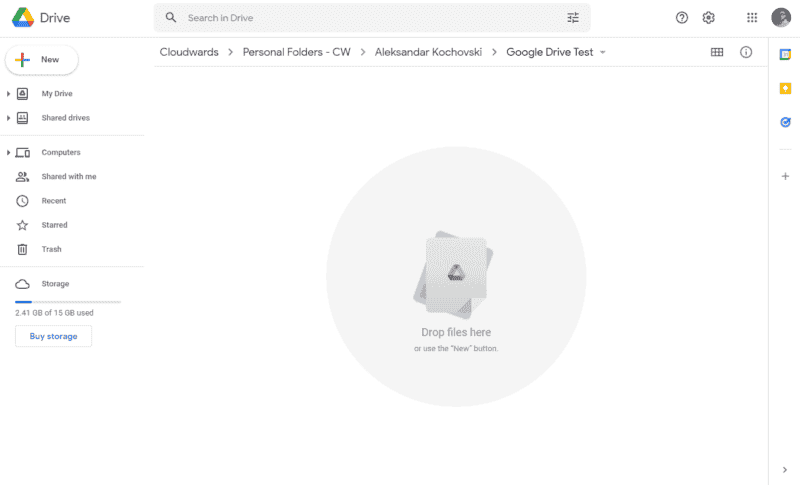Open Google Tasks side panel
The height and width of the screenshot is (485, 800).
(785, 122)
